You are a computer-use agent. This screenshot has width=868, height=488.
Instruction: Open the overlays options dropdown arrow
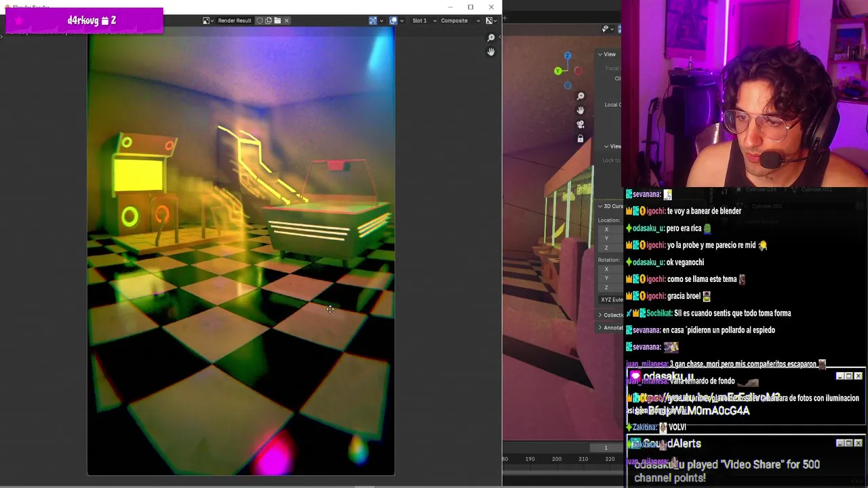[x=402, y=20]
